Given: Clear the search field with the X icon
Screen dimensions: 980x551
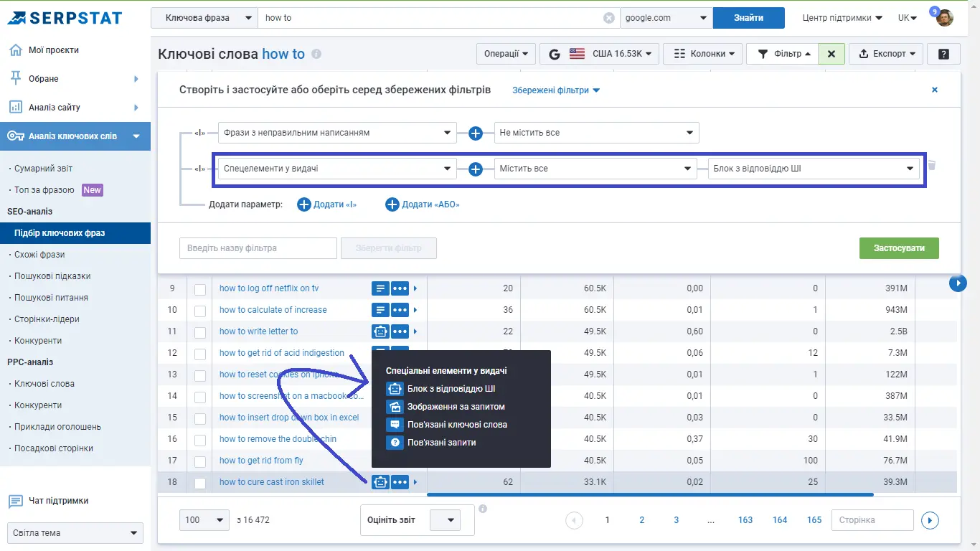Looking at the screenshot, I should (x=609, y=18).
